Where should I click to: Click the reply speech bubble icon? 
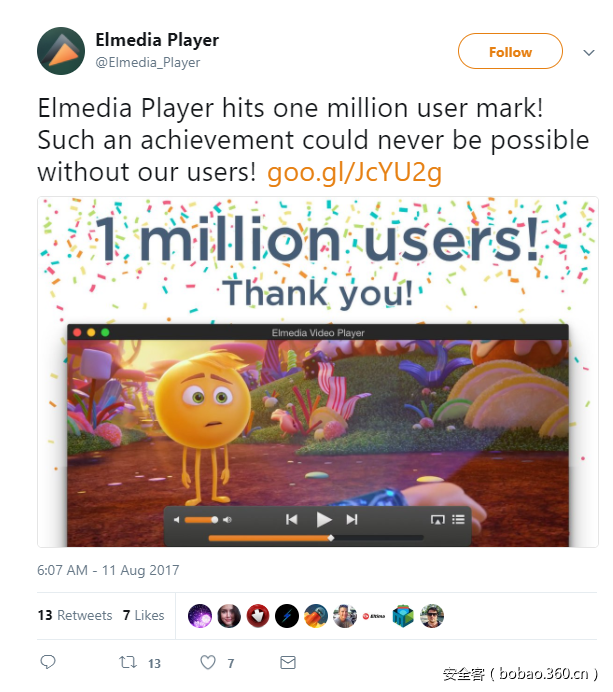(x=48, y=662)
